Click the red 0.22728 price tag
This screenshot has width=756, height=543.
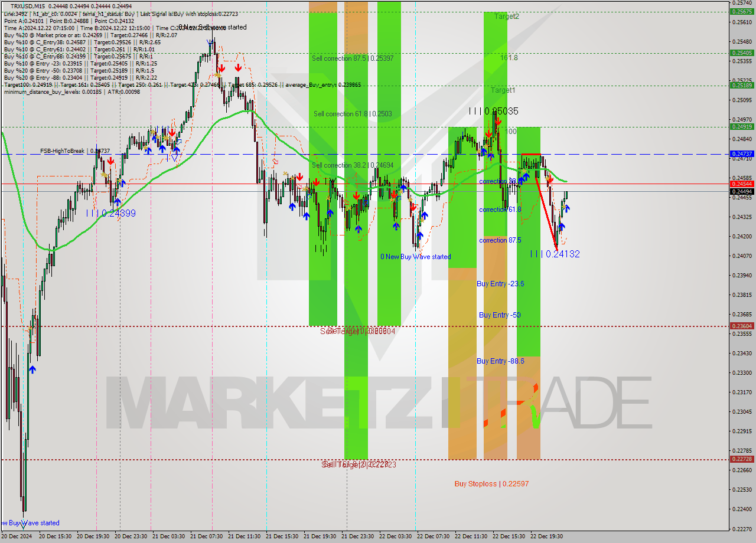(x=742, y=459)
